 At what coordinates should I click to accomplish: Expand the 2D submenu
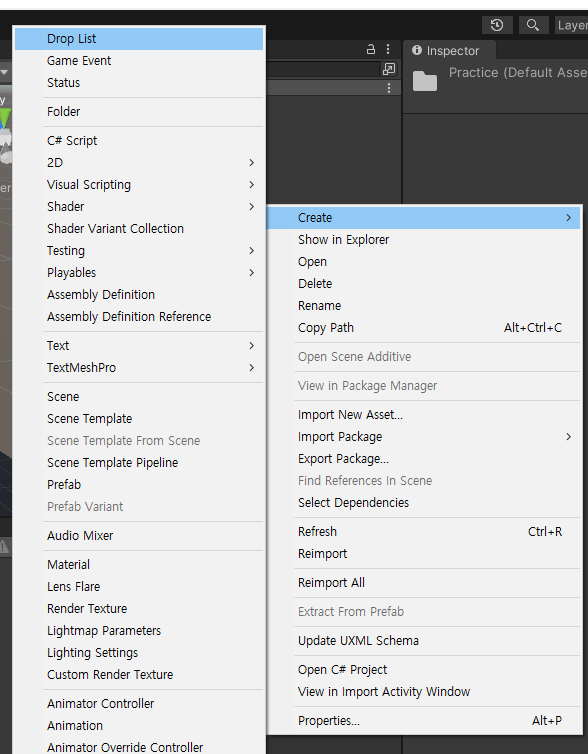coord(139,163)
